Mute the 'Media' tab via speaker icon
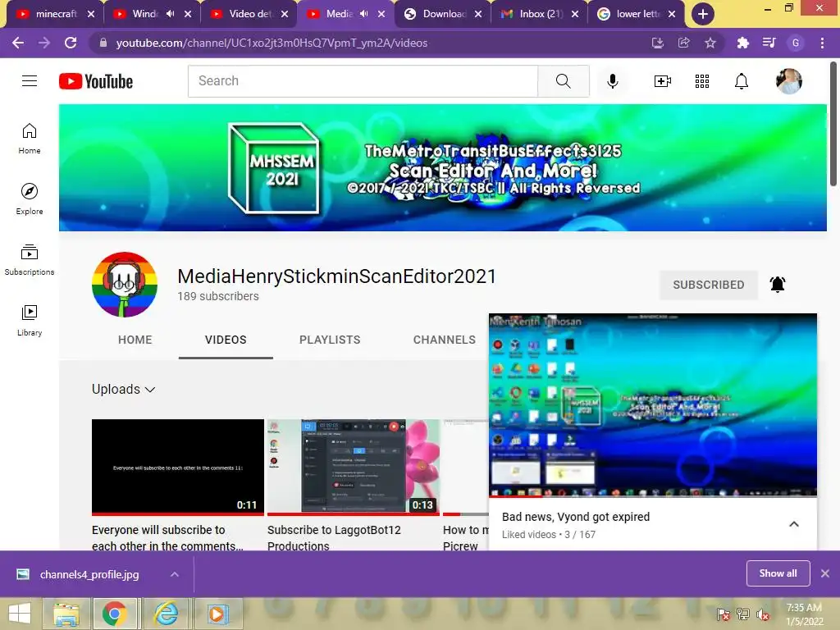 tap(363, 14)
